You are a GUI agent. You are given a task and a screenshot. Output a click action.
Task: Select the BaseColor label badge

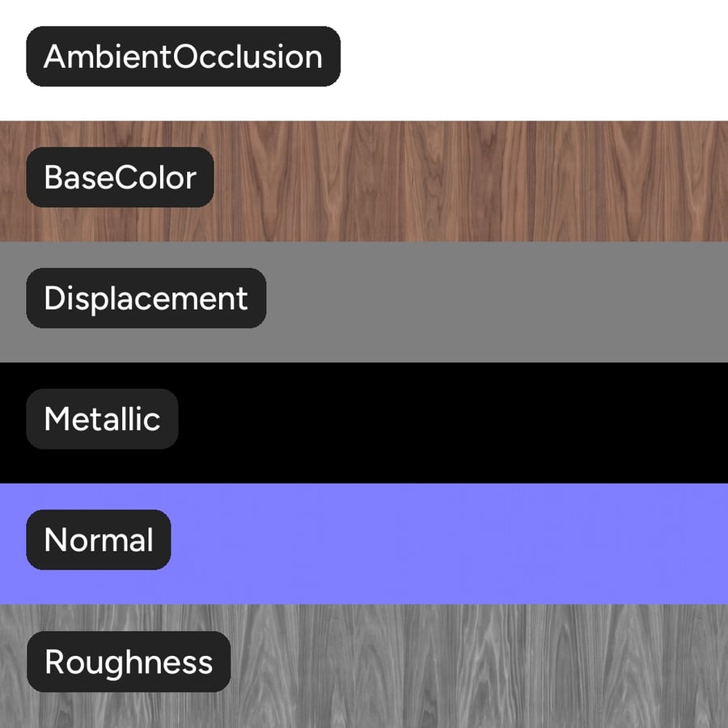pyautogui.click(x=120, y=177)
